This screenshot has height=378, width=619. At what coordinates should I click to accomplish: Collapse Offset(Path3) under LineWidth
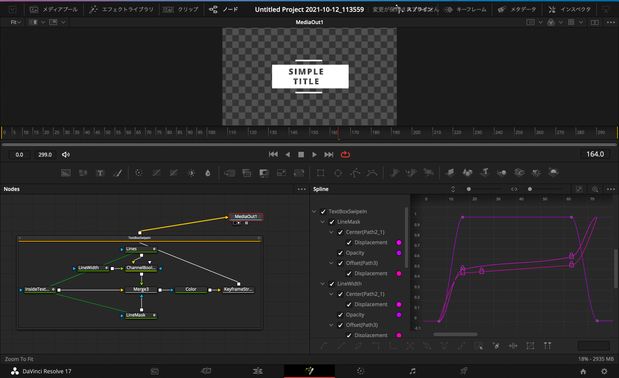click(x=332, y=325)
